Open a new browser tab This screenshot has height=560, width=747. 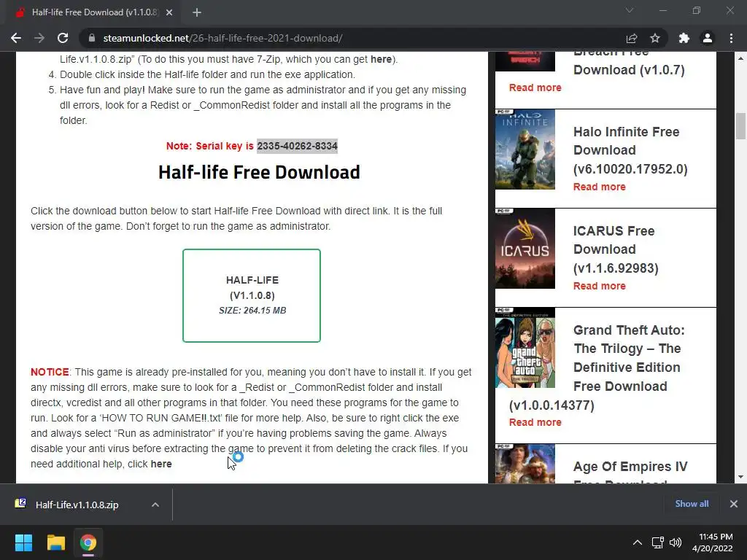(x=197, y=12)
